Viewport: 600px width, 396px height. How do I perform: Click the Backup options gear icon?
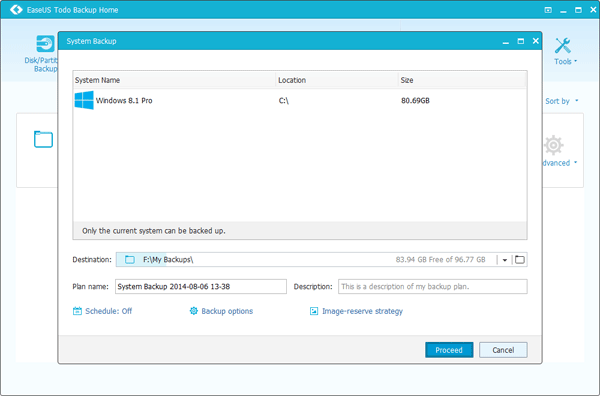pyautogui.click(x=194, y=311)
